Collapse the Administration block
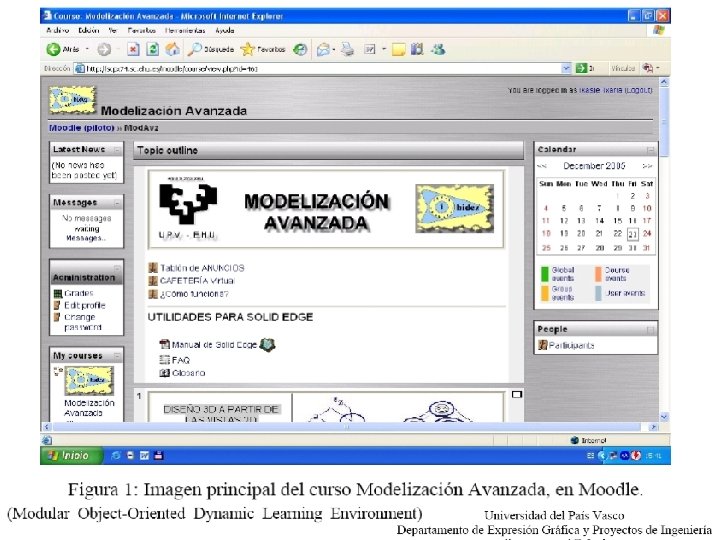Image resolution: width=720 pixels, height=540 pixels. point(118,268)
